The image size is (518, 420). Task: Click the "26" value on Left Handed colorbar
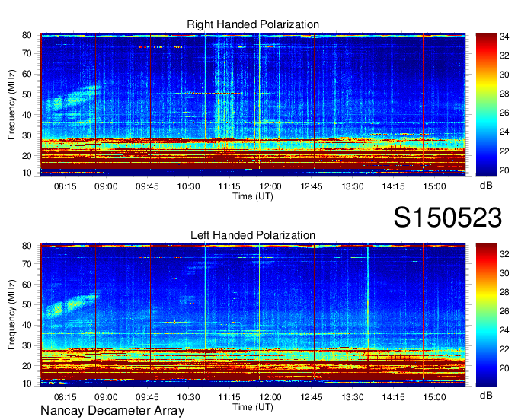coord(504,311)
